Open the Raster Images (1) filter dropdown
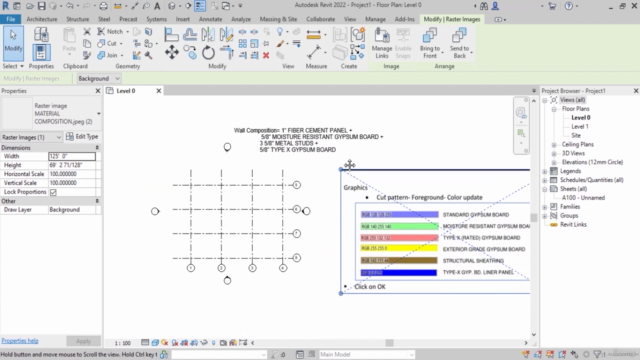This screenshot has width=640, height=360. (x=31, y=137)
